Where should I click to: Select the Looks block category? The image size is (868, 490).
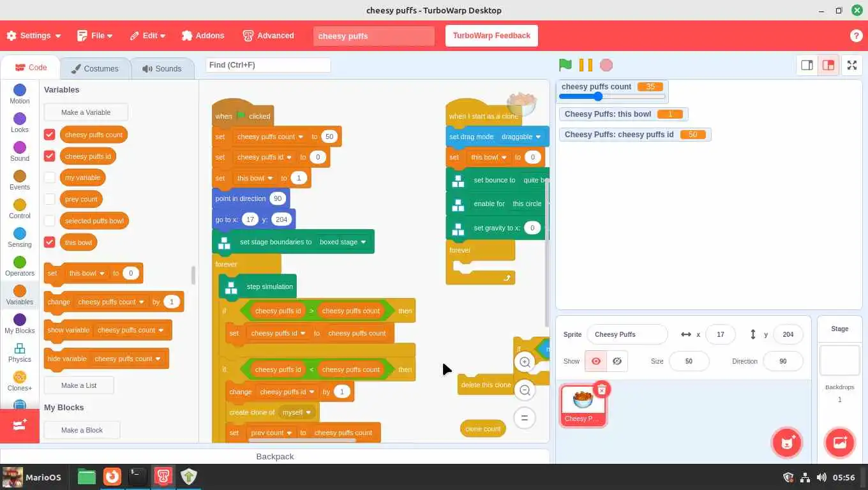[x=20, y=122]
